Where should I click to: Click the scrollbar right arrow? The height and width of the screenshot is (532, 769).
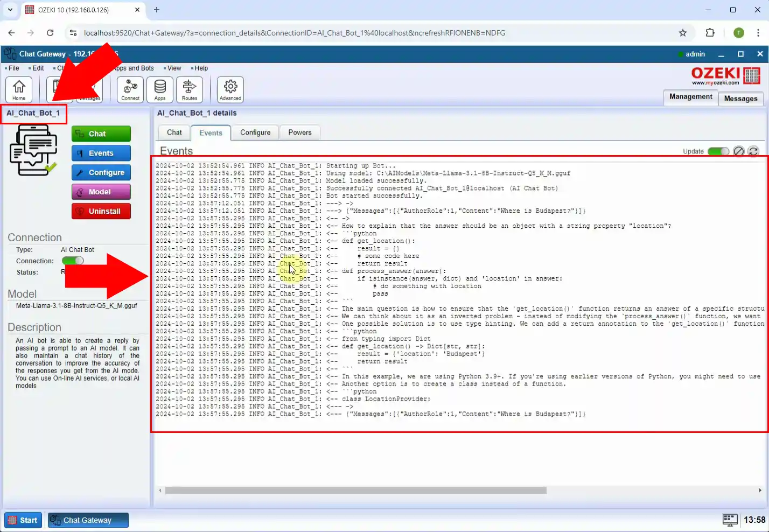pyautogui.click(x=760, y=491)
